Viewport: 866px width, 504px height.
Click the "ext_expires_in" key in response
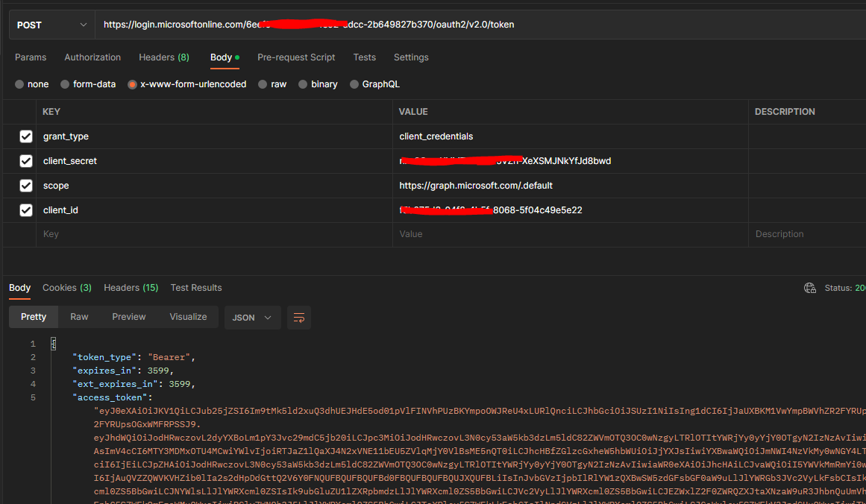pos(116,384)
